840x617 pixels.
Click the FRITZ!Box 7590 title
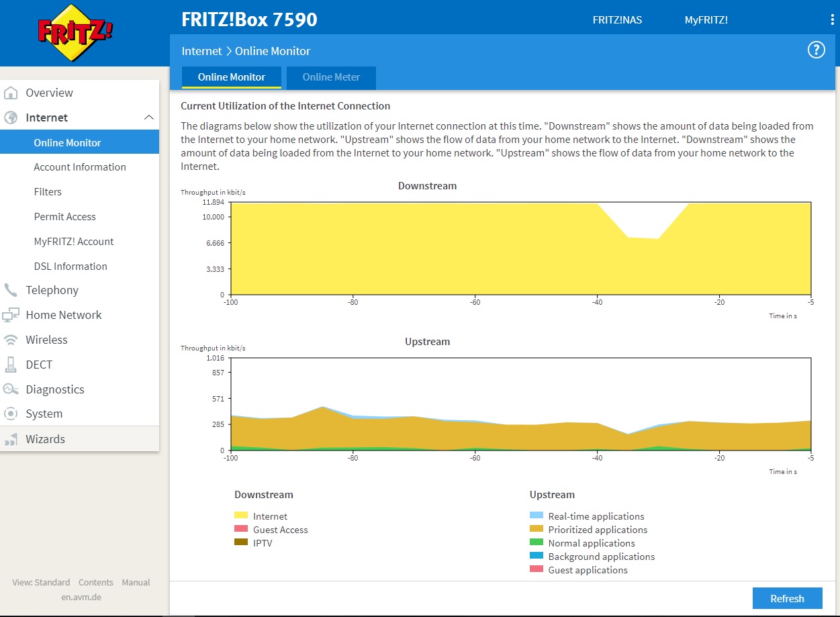click(249, 19)
